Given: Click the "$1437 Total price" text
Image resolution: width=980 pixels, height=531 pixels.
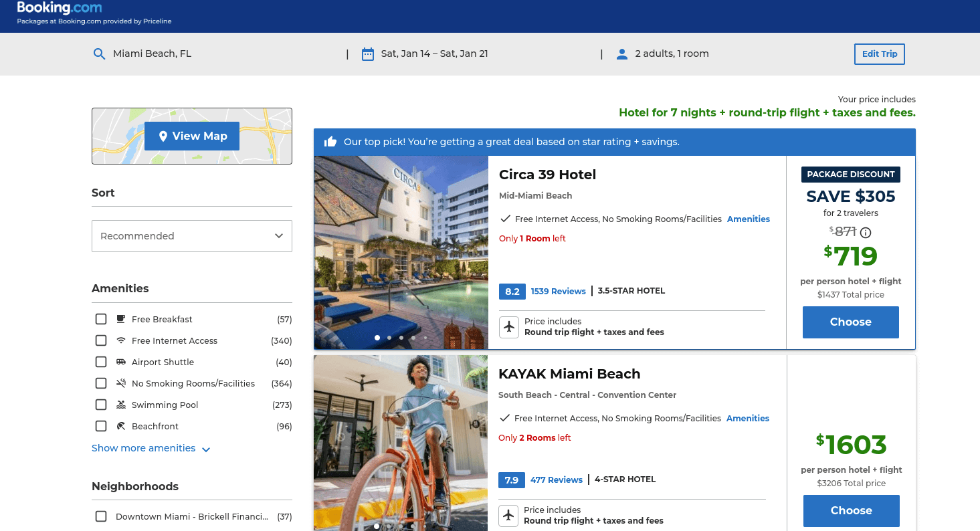Looking at the screenshot, I should [x=851, y=295].
